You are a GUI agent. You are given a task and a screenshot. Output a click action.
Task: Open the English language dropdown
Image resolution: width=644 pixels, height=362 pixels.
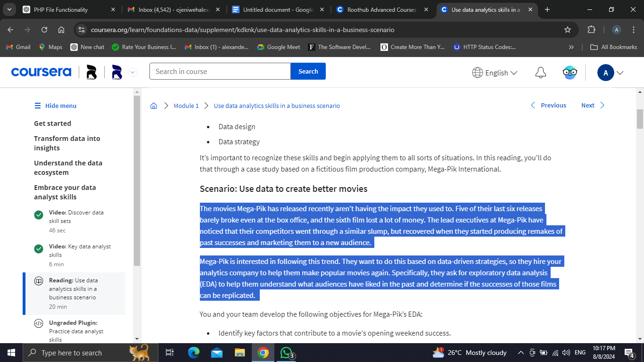click(495, 73)
